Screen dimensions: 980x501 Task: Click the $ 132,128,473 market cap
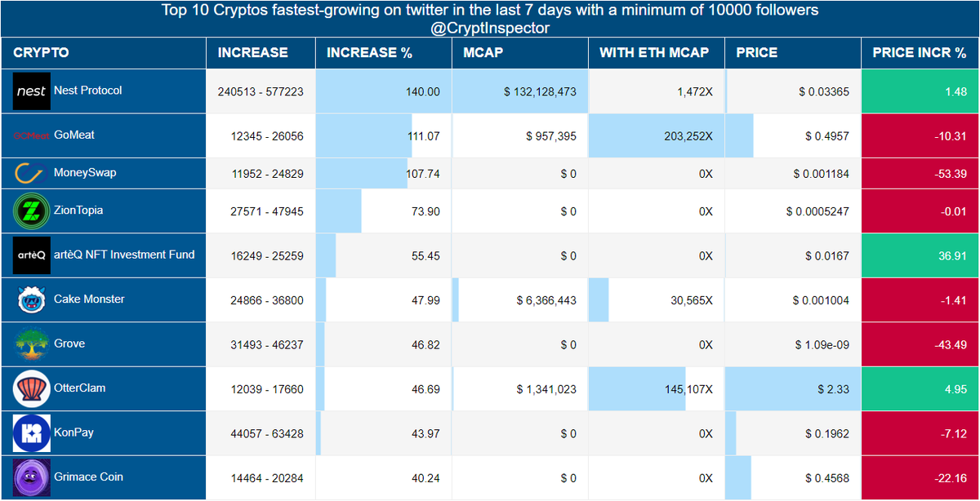[520, 92]
